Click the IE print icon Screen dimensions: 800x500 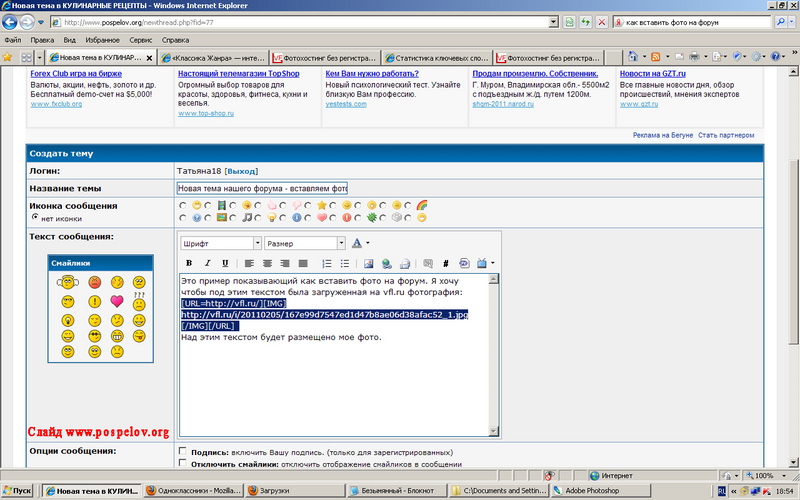(x=694, y=57)
